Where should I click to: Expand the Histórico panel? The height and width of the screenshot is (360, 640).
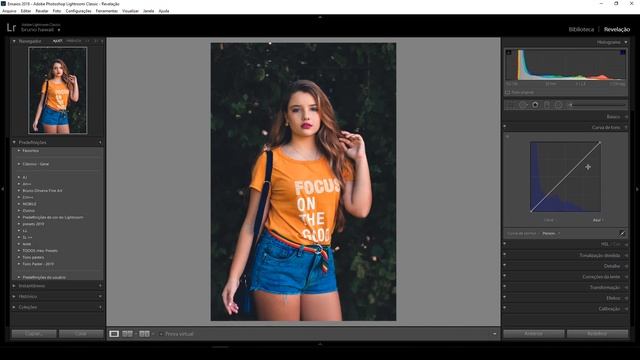[14, 296]
